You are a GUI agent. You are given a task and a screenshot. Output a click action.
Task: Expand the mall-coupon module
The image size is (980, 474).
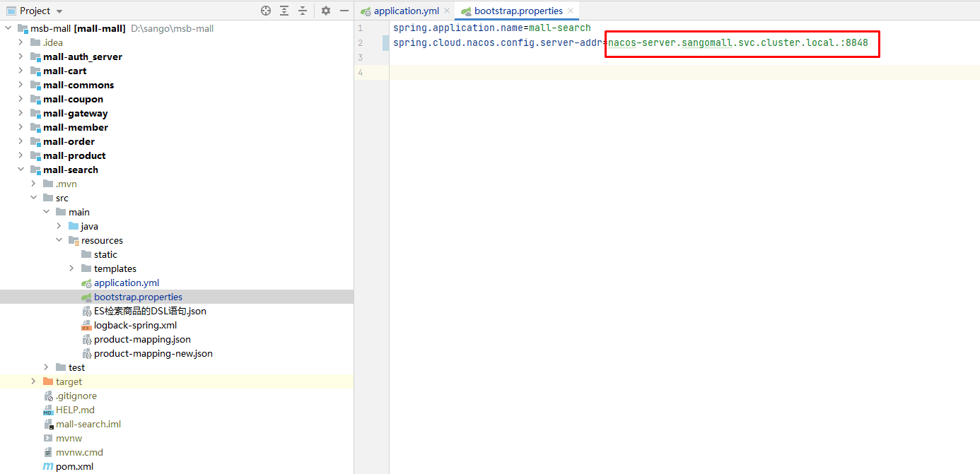click(21, 99)
